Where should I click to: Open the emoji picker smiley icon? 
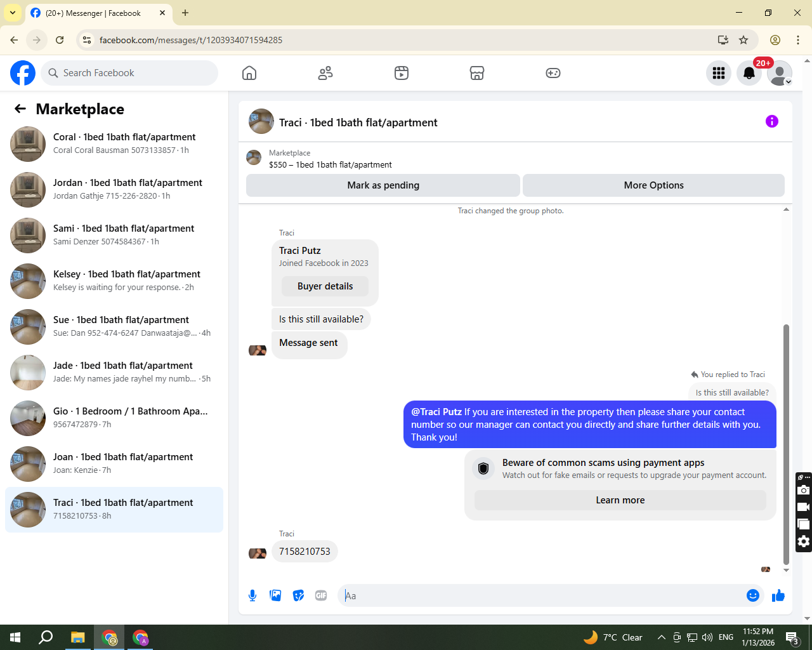tap(753, 595)
